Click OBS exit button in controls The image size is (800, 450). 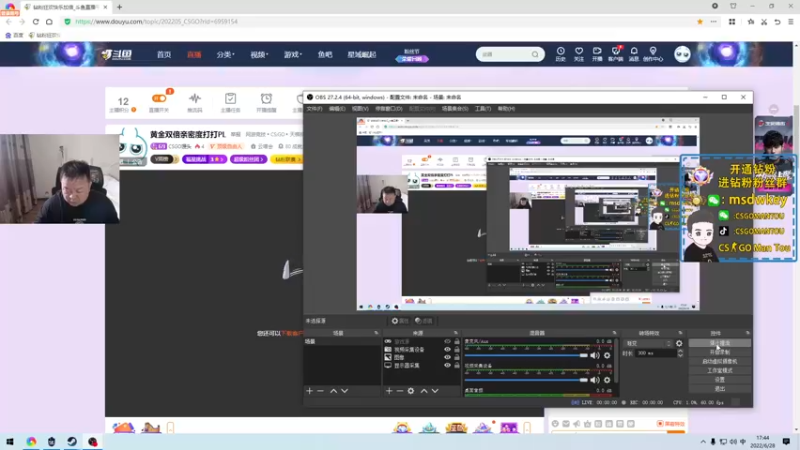(x=719, y=389)
